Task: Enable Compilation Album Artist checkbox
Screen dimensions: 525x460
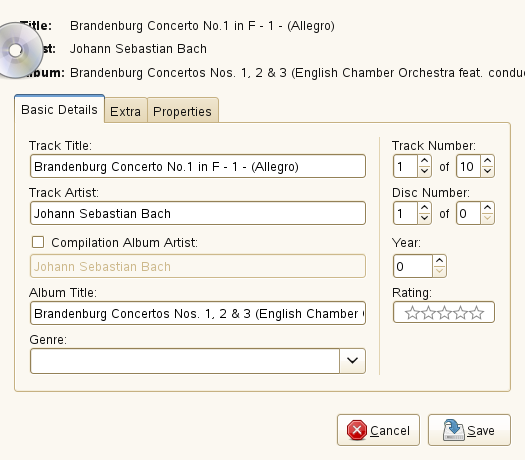Action: point(38,242)
